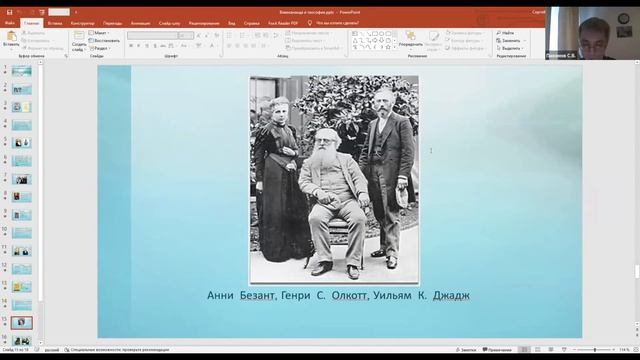640x360 pixels.
Task: Select the star shape in shapes gallery
Action: click(x=388, y=47)
